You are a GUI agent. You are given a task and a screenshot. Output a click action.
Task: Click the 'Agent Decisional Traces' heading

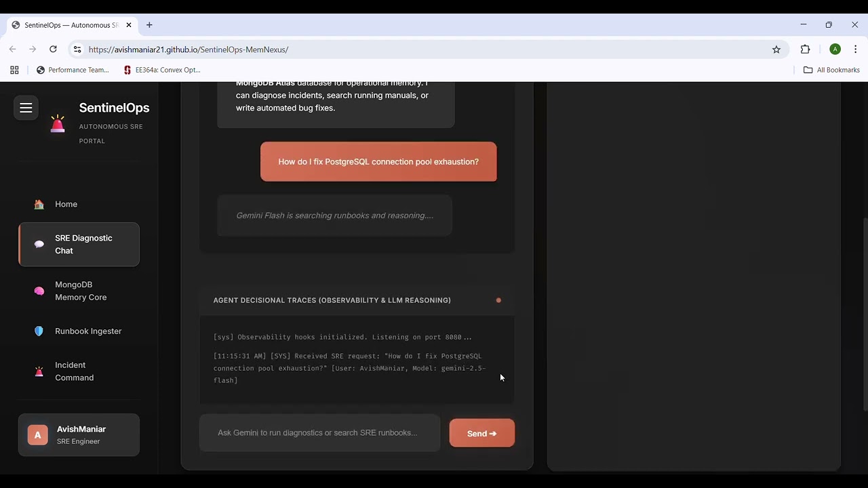pos(332,300)
